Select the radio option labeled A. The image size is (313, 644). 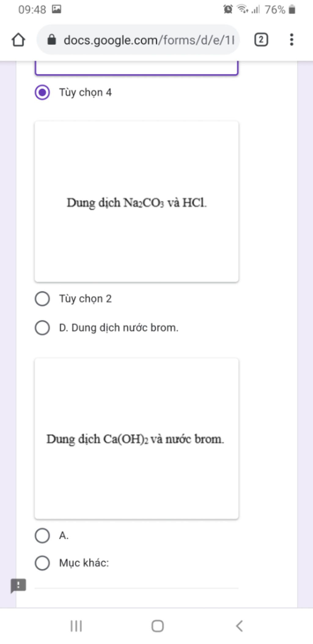coord(42,535)
